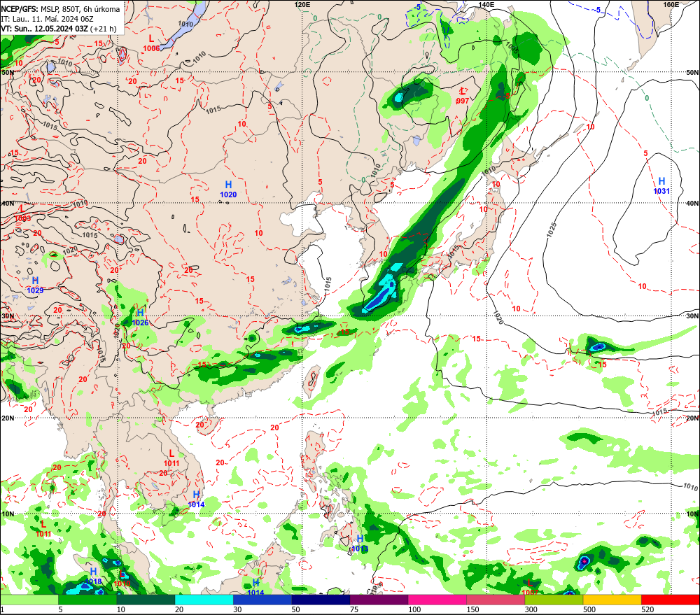Click the L 1006 low near Lake Baikal
700x615 pixels.
[x=151, y=43]
